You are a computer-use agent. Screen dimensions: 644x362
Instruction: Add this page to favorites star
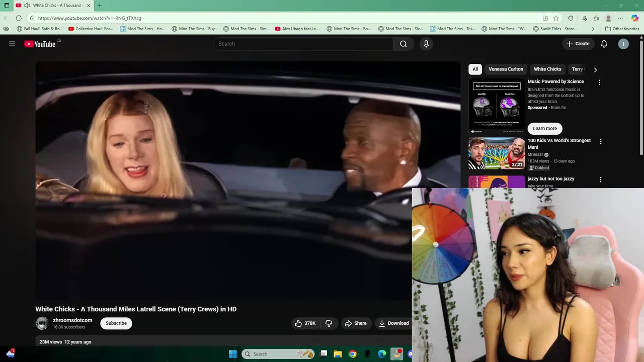(x=556, y=18)
